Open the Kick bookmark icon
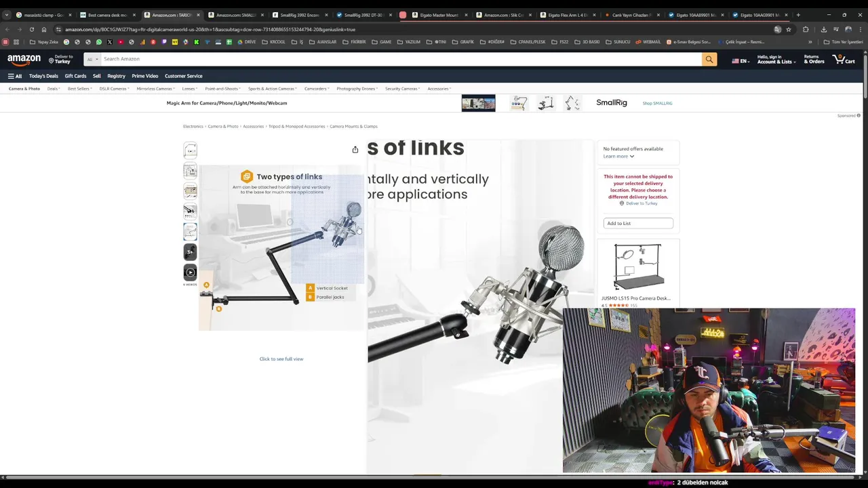868x488 pixels. click(x=197, y=42)
